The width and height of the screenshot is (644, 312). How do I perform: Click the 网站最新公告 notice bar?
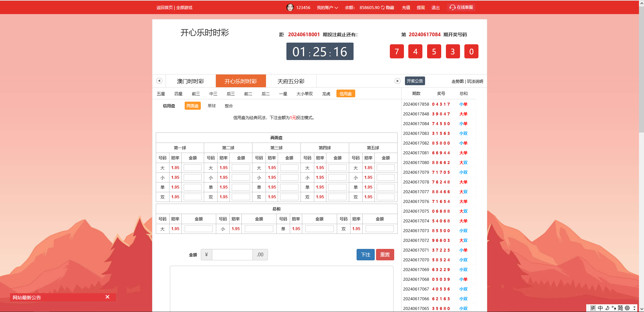point(63,297)
